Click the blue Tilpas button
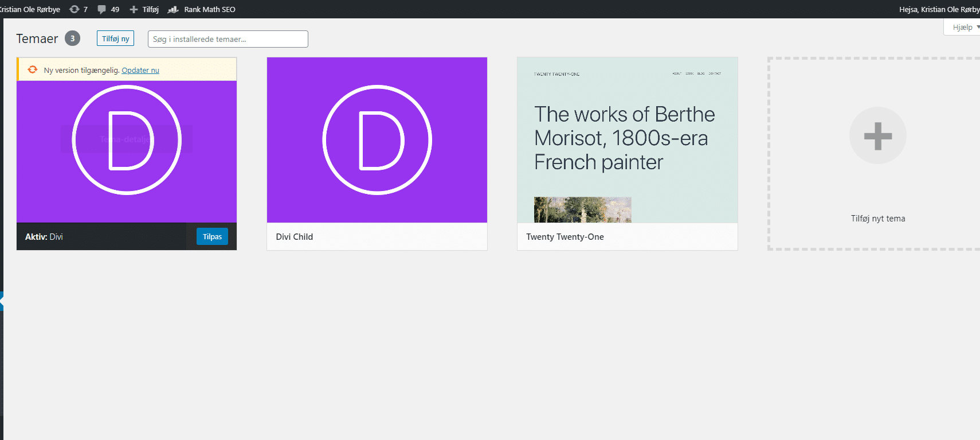The image size is (980, 440). (x=212, y=236)
